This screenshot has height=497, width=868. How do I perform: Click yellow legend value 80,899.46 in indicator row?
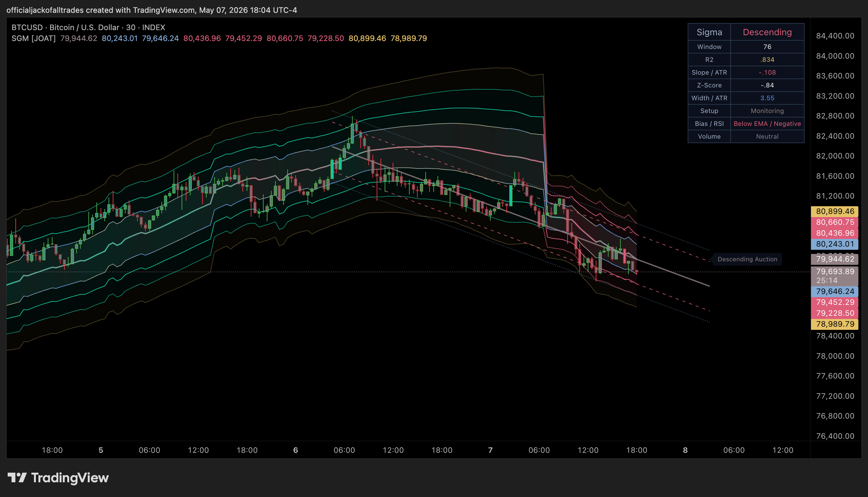click(x=367, y=38)
